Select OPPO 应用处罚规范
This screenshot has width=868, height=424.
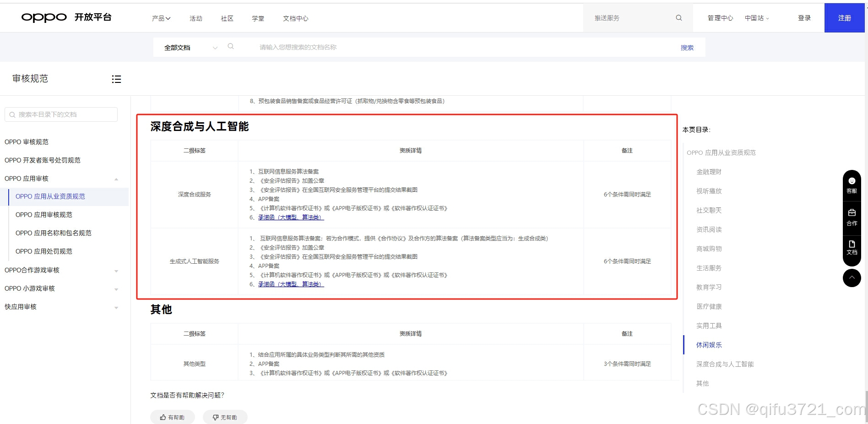pyautogui.click(x=44, y=251)
